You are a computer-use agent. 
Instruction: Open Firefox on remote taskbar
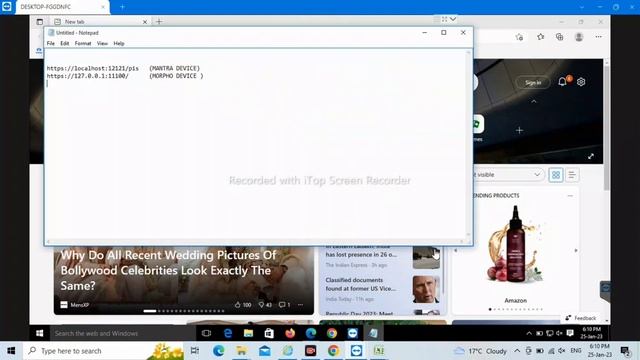(290, 333)
